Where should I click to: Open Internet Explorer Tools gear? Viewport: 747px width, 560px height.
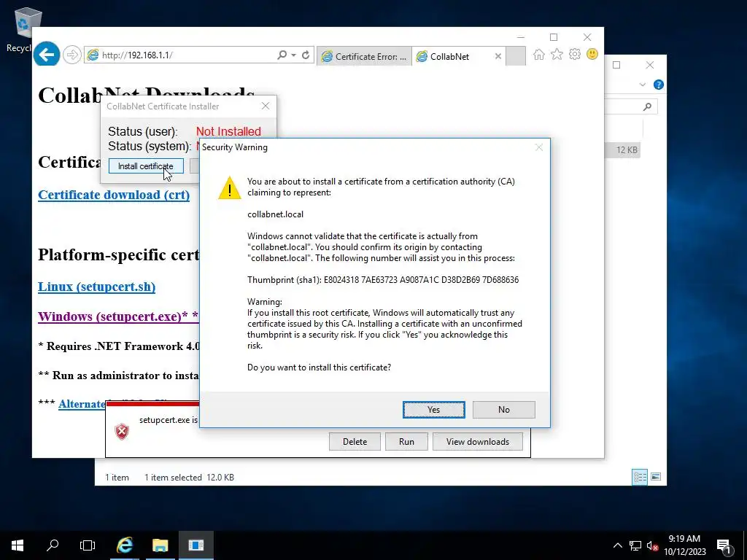coord(575,54)
